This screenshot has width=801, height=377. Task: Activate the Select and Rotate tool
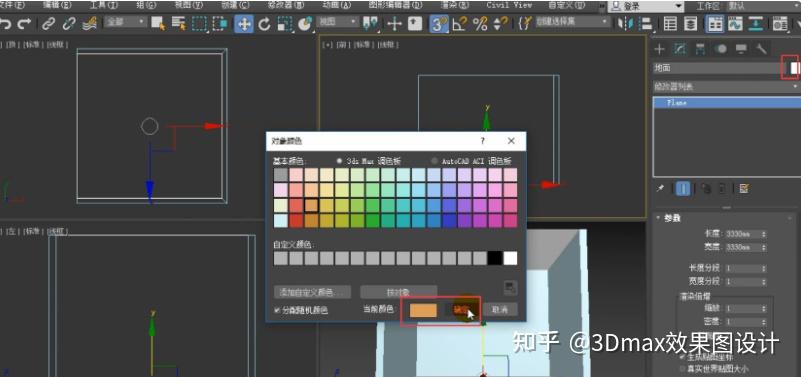[x=264, y=23]
